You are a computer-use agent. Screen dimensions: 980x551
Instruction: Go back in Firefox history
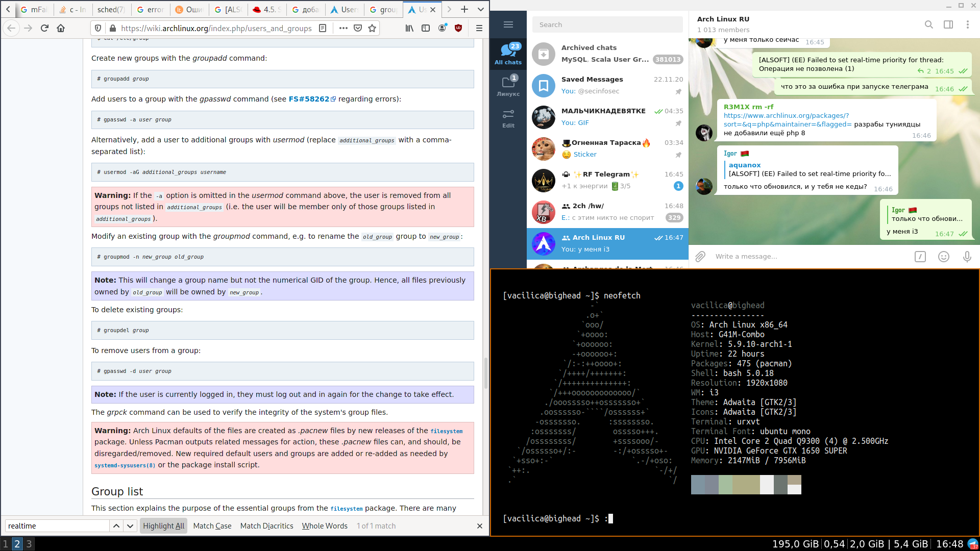11,28
